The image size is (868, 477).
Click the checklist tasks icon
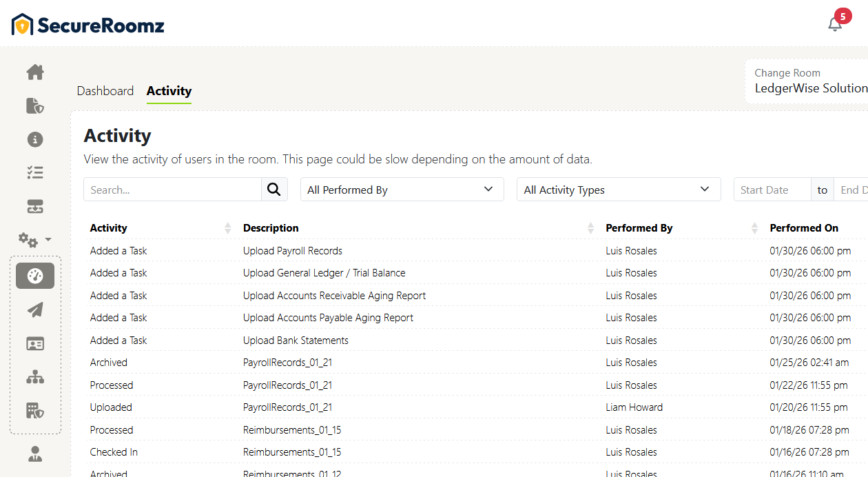pyautogui.click(x=34, y=172)
